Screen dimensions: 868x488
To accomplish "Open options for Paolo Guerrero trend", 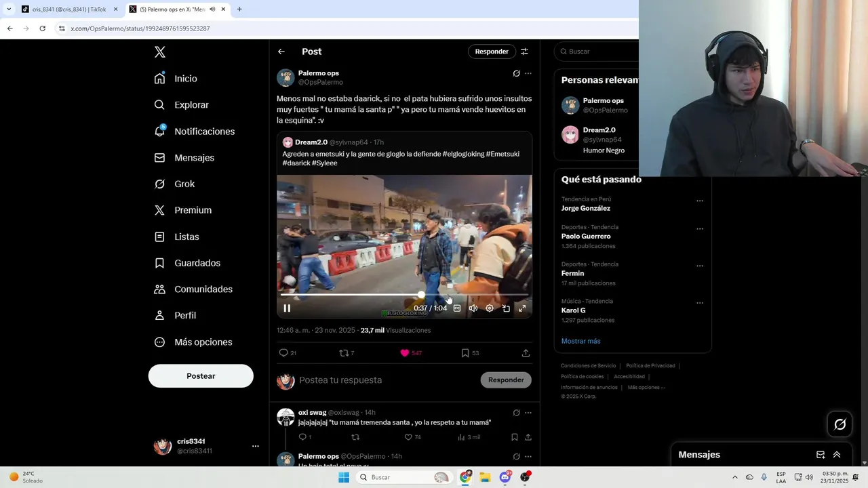I will [700, 229].
